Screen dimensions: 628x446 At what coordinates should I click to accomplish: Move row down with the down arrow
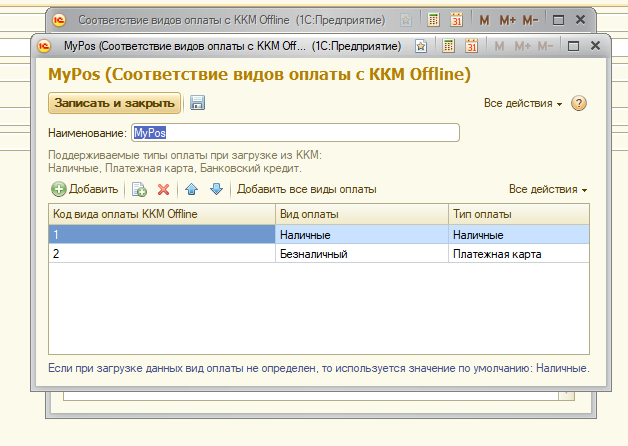pyautogui.click(x=216, y=189)
